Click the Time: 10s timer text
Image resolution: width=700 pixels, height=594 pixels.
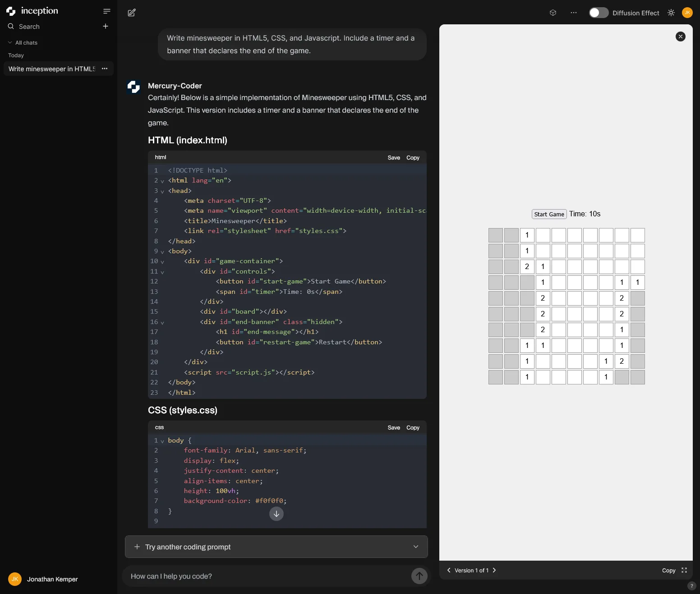pyautogui.click(x=585, y=214)
